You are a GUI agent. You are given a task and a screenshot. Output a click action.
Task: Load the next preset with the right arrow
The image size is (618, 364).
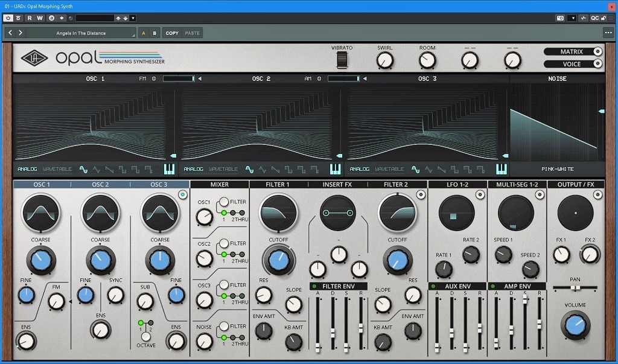point(21,33)
